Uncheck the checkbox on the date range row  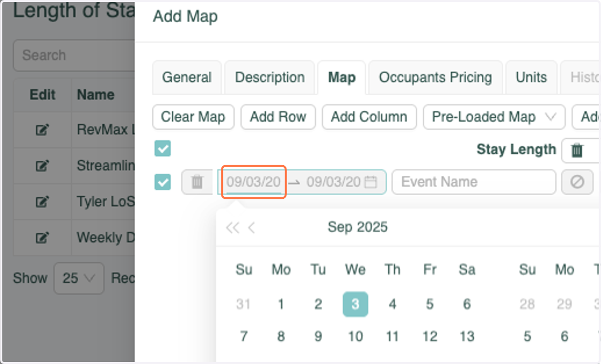tap(163, 182)
